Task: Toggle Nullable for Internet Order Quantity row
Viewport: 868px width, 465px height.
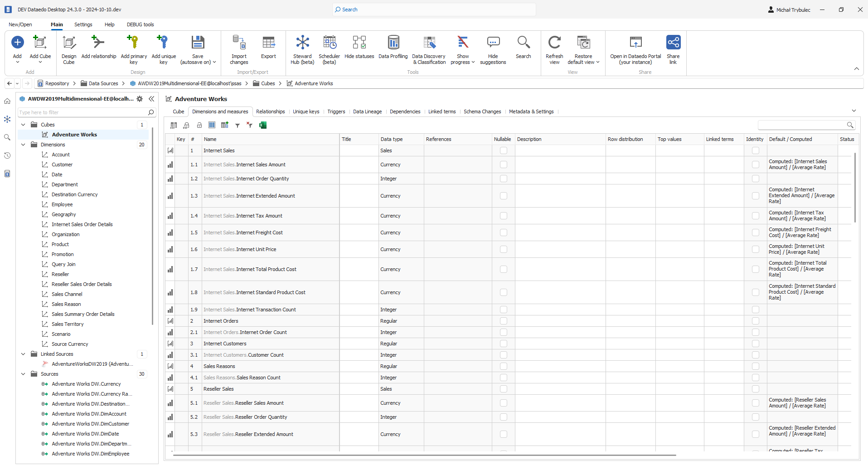Action: click(x=503, y=179)
